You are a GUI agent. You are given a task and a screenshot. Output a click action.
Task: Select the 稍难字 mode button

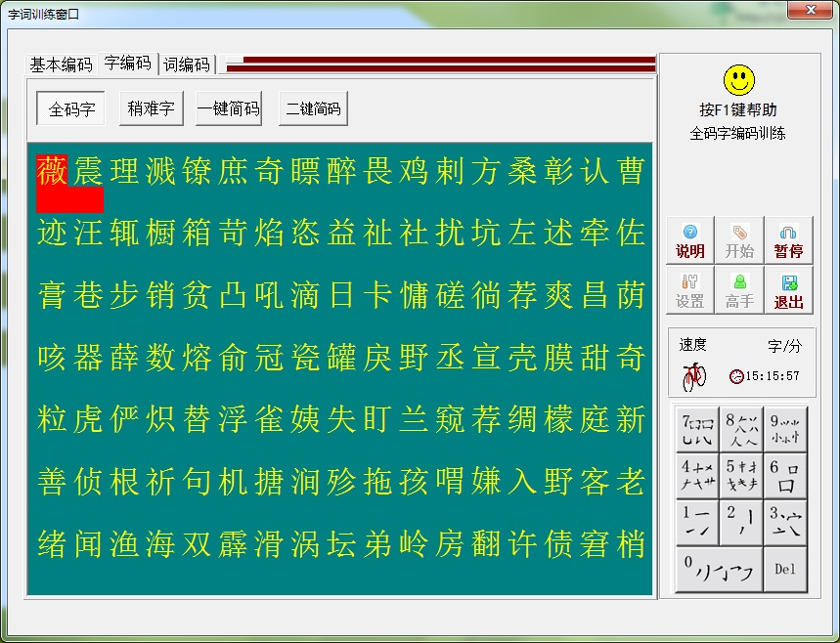(152, 108)
